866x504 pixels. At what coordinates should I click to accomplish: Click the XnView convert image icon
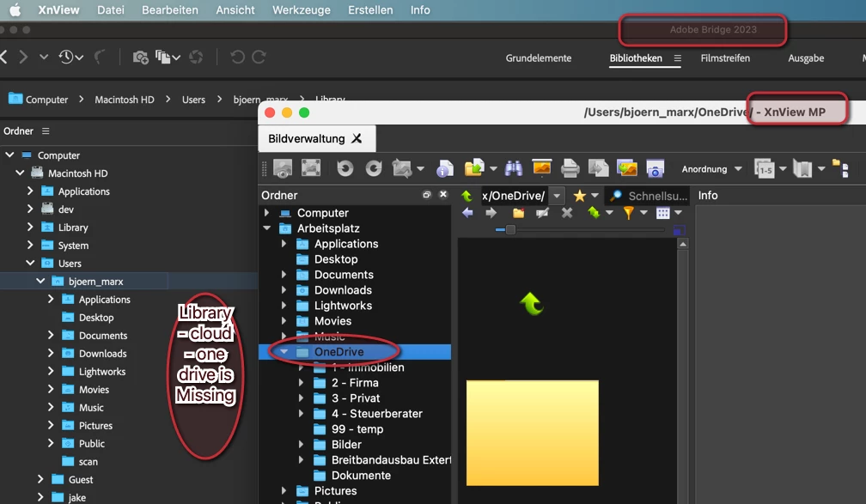(x=403, y=168)
